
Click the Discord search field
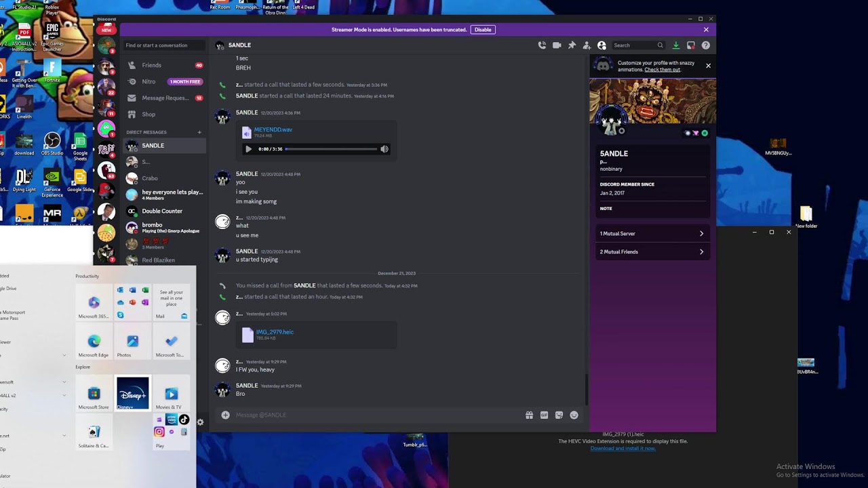pos(638,45)
